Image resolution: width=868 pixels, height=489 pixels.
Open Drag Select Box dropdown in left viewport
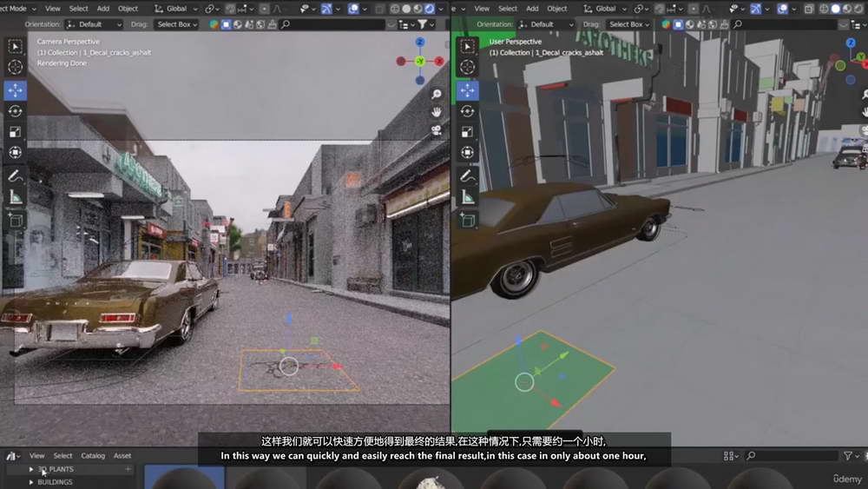click(x=176, y=24)
